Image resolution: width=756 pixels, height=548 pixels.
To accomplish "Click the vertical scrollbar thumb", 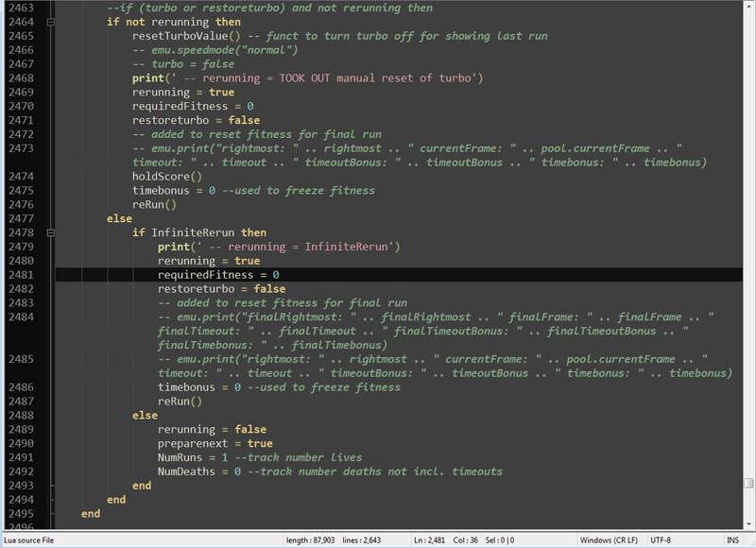I will click(748, 483).
